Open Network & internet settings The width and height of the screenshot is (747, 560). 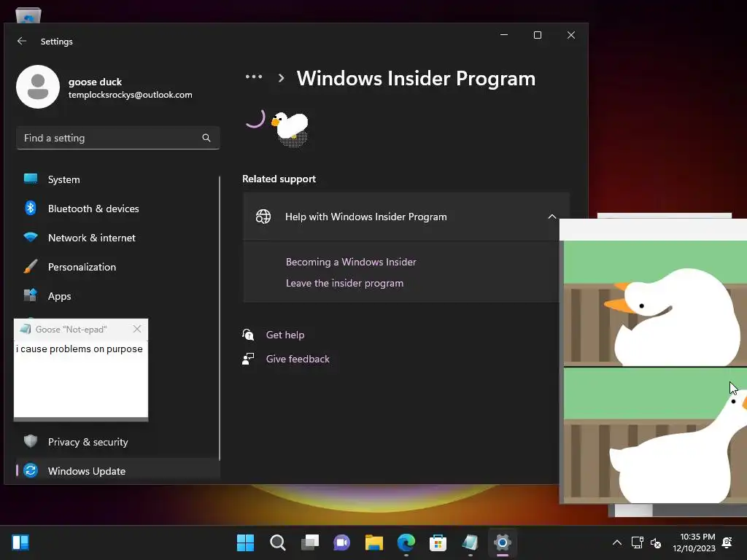[118, 238]
